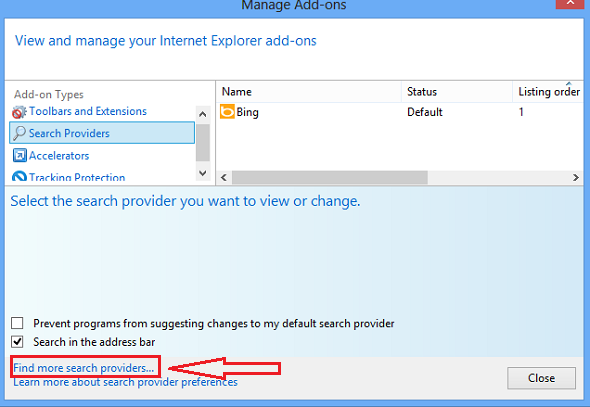This screenshot has width=590, height=407.
Task: Enable Prevent programs from suggesting changes checkbox
Action: [x=17, y=323]
